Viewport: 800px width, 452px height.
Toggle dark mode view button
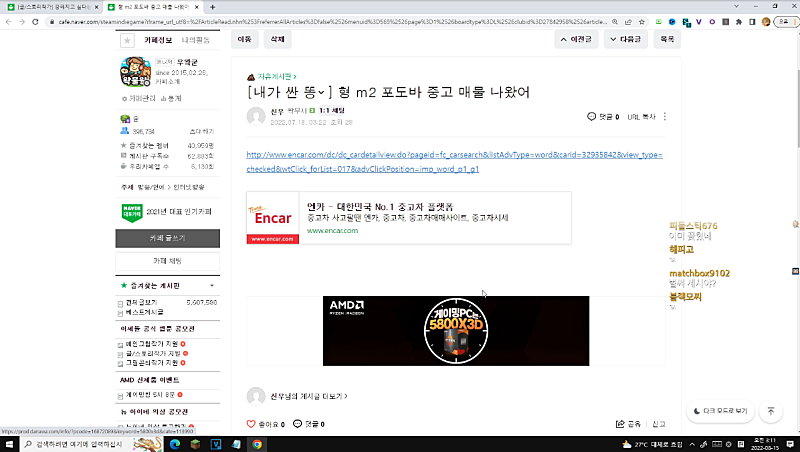[x=721, y=411]
